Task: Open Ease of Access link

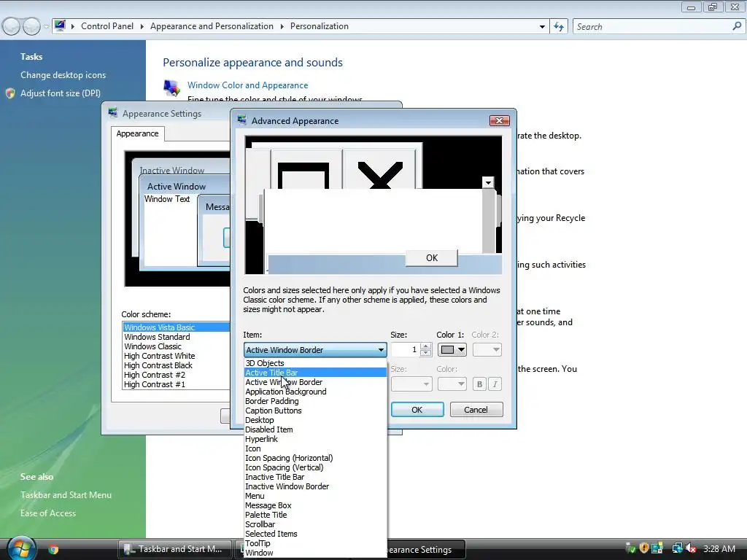Action: (48, 513)
